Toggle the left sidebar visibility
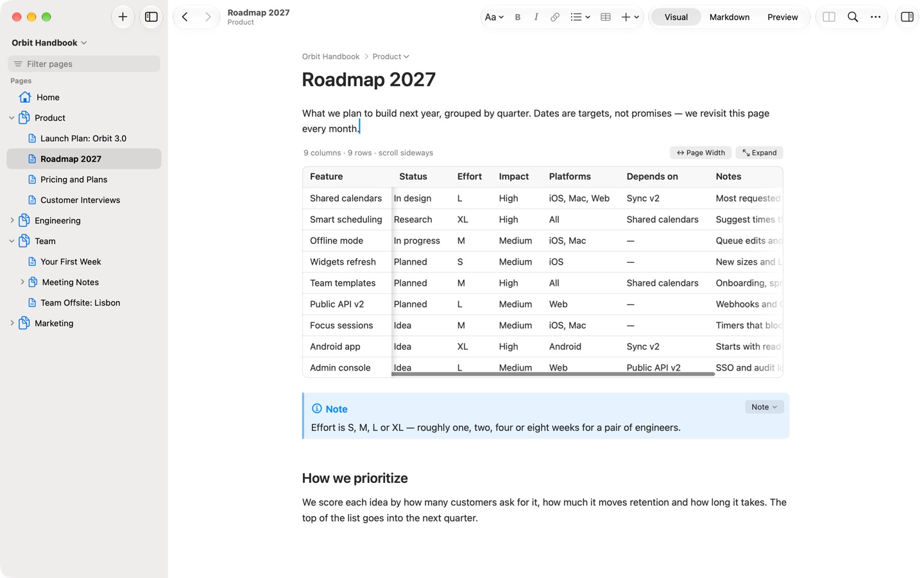The height and width of the screenshot is (578, 924). coord(151,17)
